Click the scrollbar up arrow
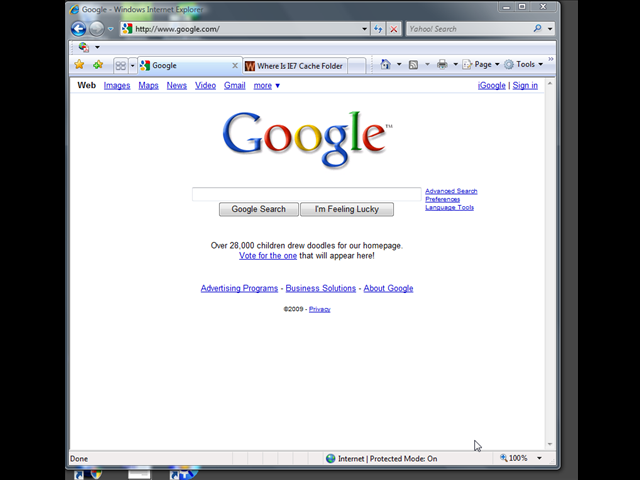640x480 pixels. 549,83
